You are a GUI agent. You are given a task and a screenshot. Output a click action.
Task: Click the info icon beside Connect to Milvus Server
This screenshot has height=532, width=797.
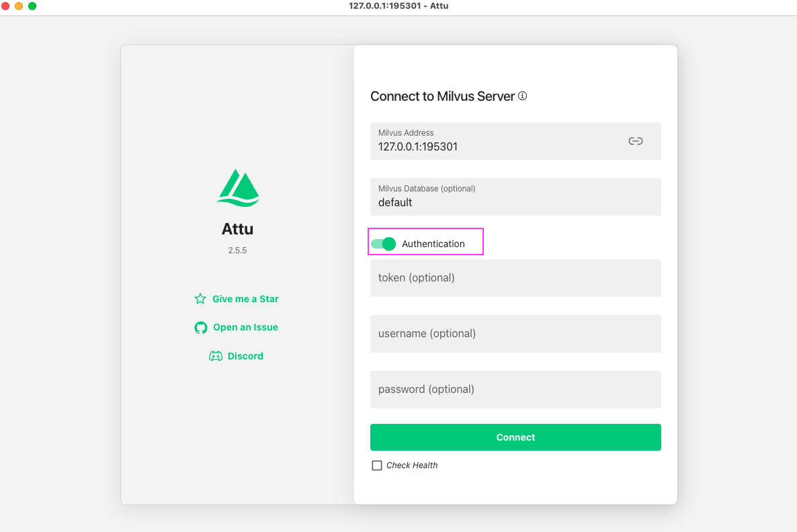click(x=523, y=96)
